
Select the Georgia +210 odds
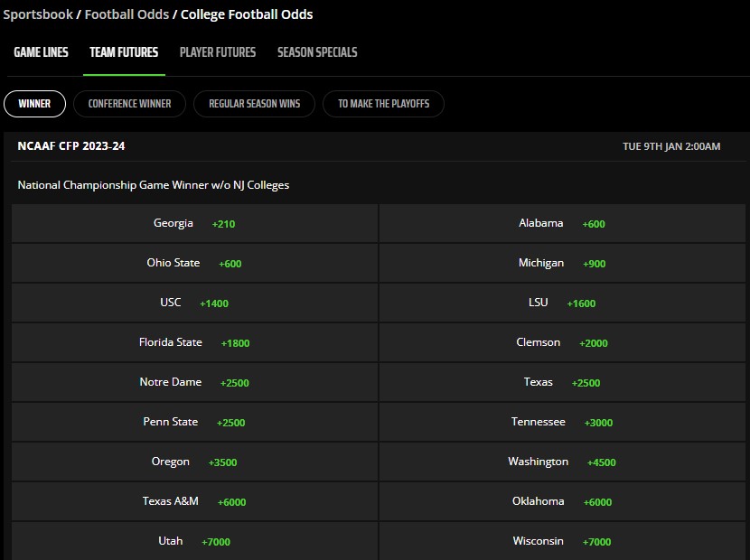click(194, 223)
